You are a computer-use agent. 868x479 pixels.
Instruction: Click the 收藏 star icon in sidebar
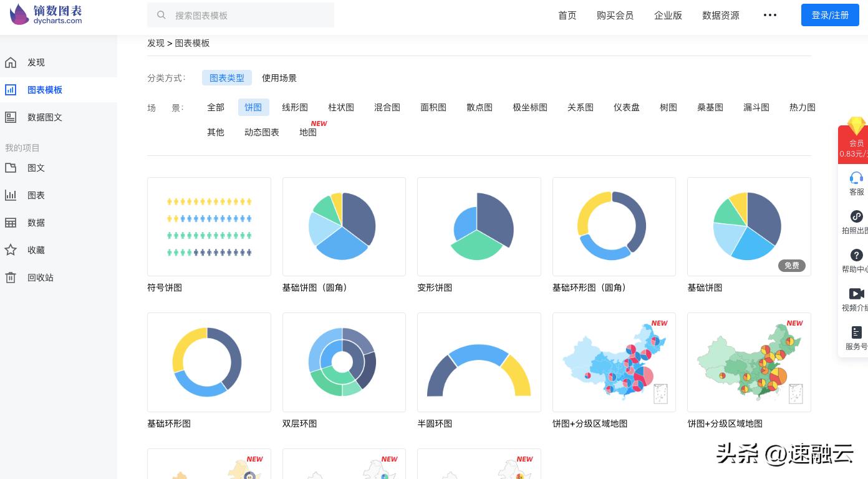11,249
